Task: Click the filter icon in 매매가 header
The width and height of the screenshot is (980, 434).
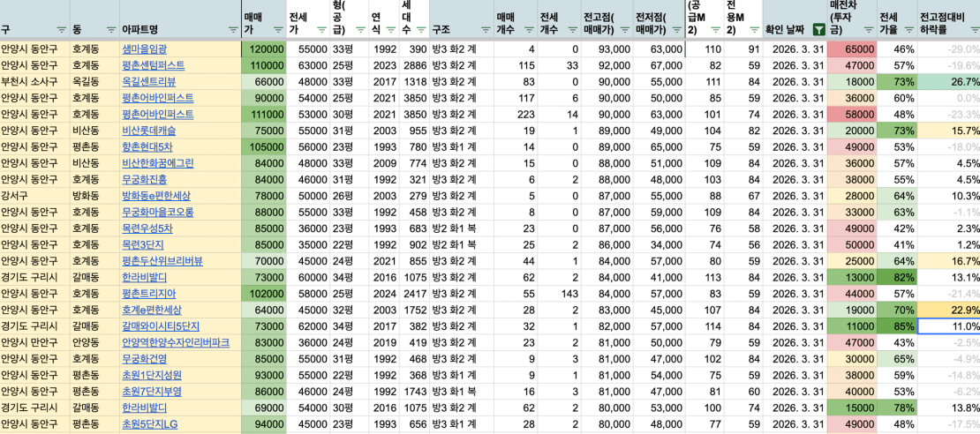Action: [276, 29]
